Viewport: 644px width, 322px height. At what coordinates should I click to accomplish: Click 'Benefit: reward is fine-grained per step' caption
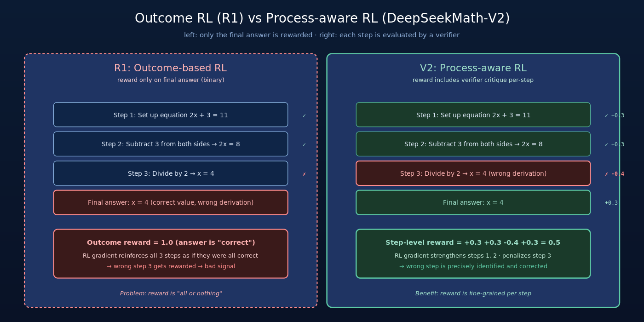473,293
